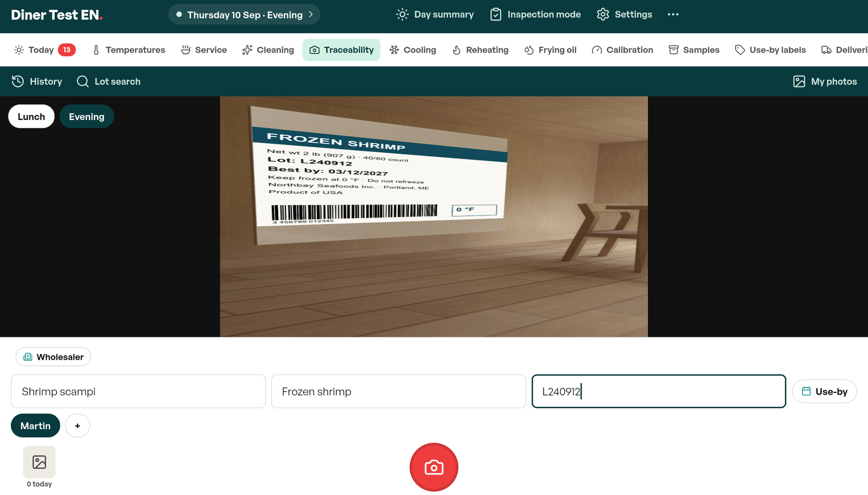868x495 pixels.
Task: Click the 13 notification badge on Today
Action: [67, 50]
